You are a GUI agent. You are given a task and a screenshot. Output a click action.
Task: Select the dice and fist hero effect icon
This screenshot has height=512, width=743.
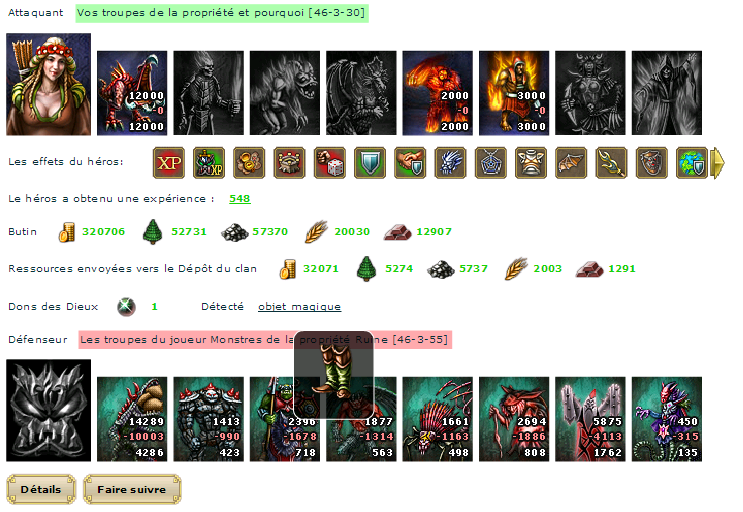(330, 163)
